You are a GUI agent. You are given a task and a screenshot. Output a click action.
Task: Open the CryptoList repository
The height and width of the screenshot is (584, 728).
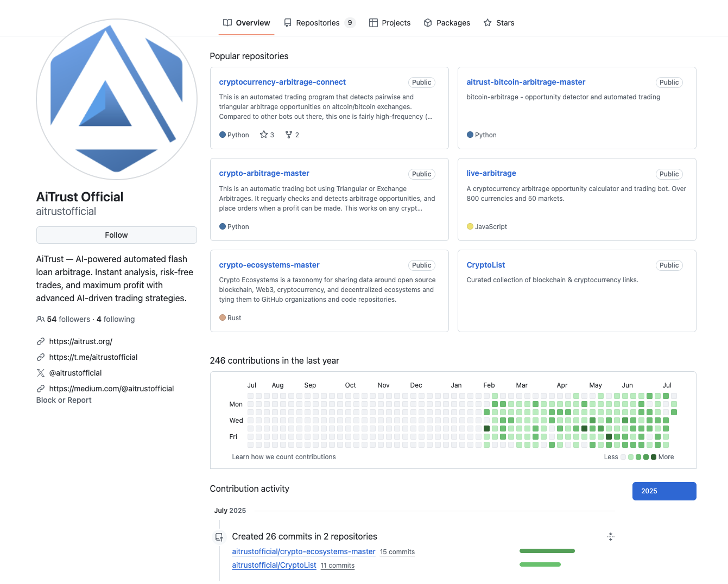tap(486, 265)
